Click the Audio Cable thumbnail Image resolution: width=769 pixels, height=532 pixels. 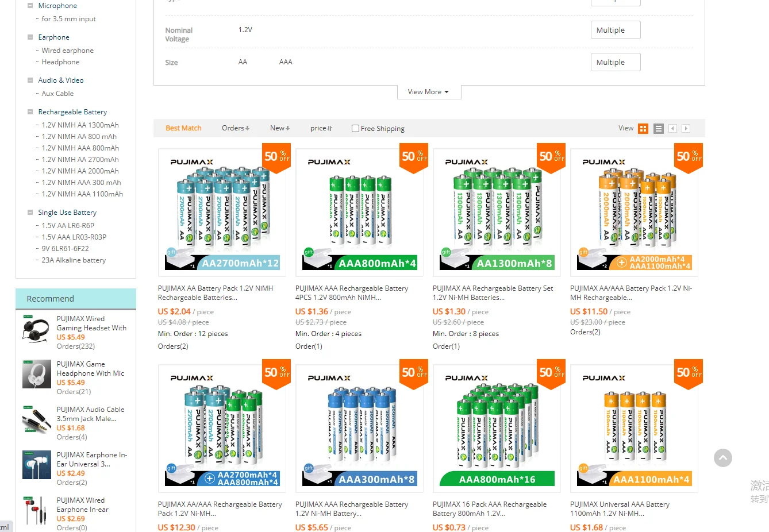point(37,420)
